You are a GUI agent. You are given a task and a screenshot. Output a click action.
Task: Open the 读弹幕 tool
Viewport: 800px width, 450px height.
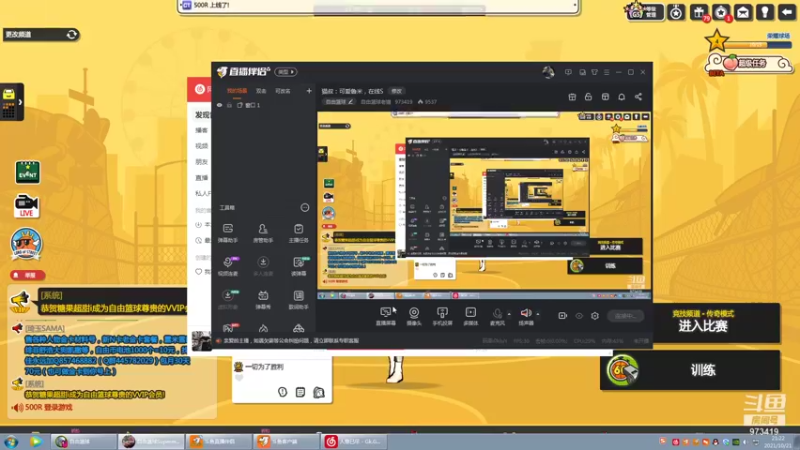point(298,266)
